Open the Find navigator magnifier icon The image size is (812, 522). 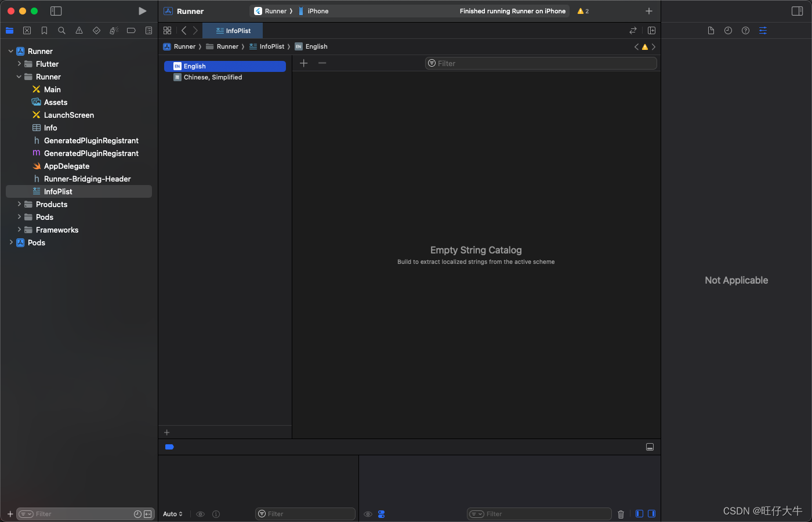pos(61,31)
